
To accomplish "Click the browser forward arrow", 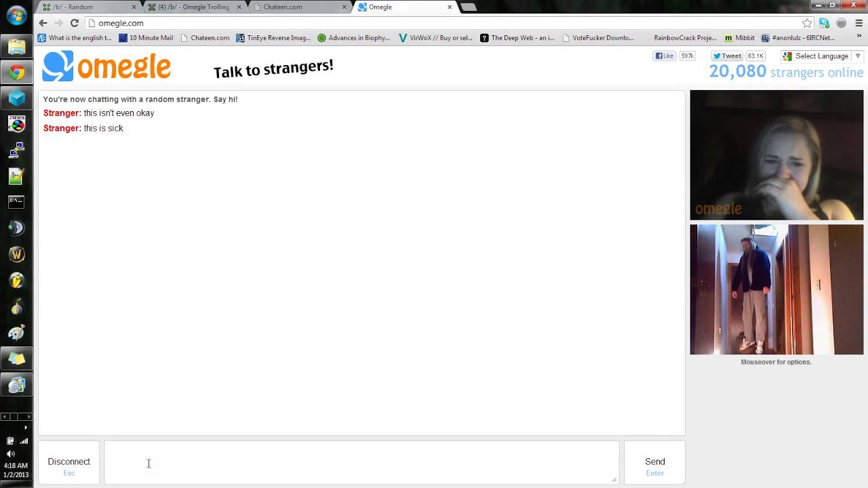I will tap(59, 23).
